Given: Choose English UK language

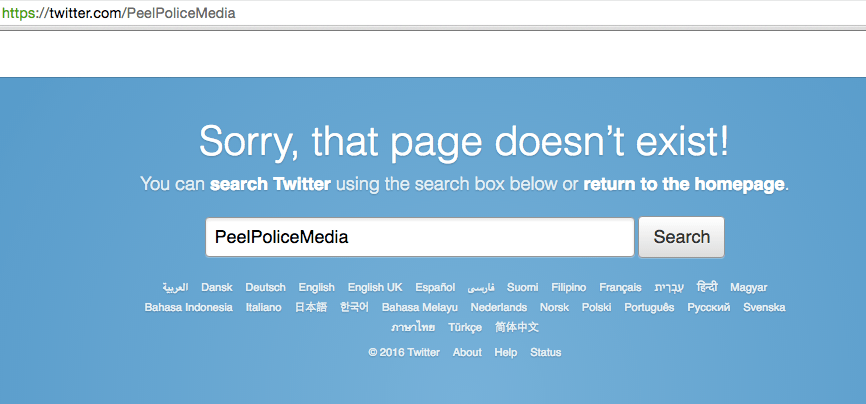Looking at the screenshot, I should tap(375, 287).
